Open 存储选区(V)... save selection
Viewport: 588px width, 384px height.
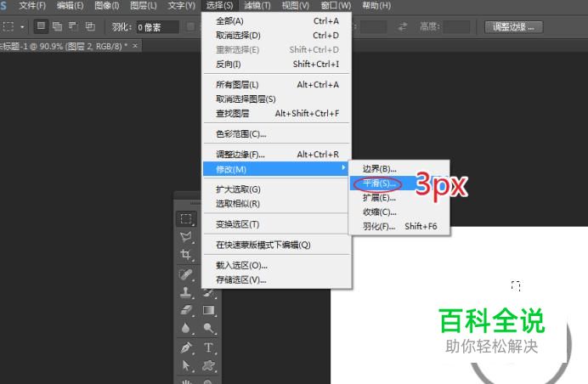[x=277, y=280]
